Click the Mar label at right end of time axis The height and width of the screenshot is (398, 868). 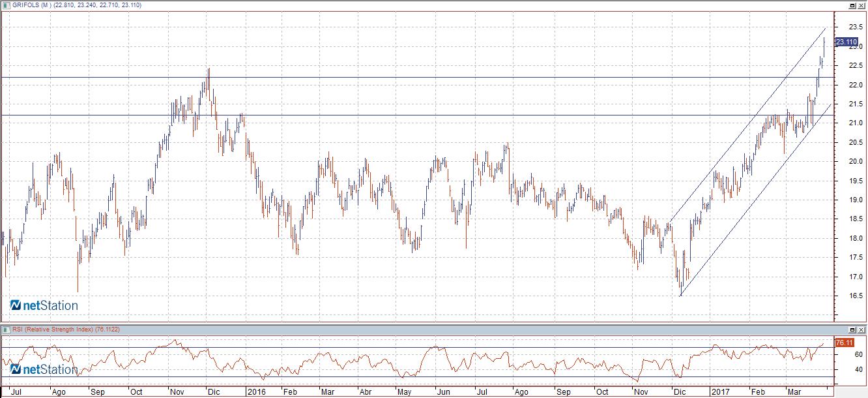(794, 392)
